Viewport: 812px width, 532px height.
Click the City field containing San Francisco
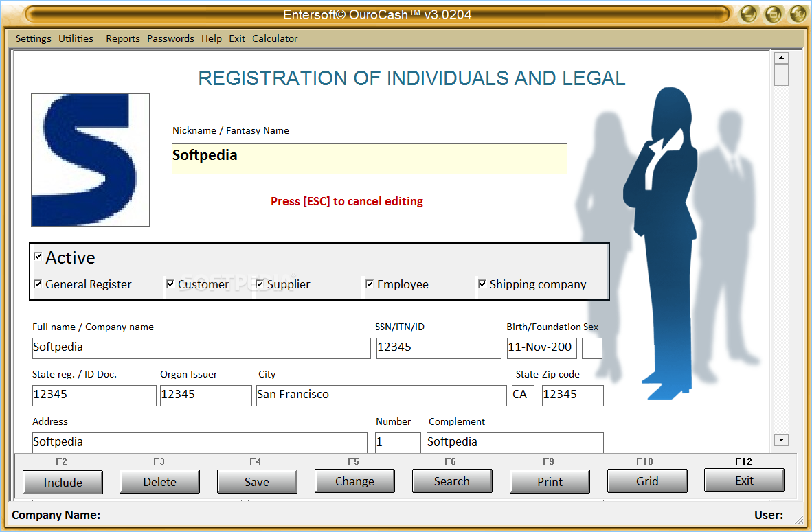click(x=381, y=395)
